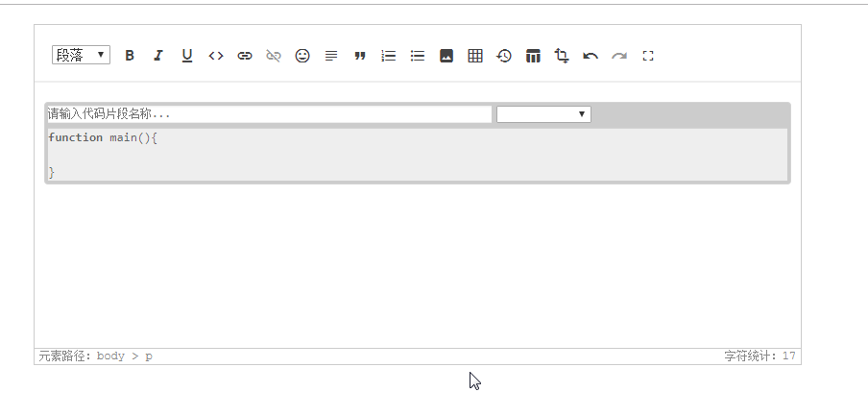Viewport: 868px width, 393px height.
Task: Select the crop tool icon
Action: [x=562, y=56]
